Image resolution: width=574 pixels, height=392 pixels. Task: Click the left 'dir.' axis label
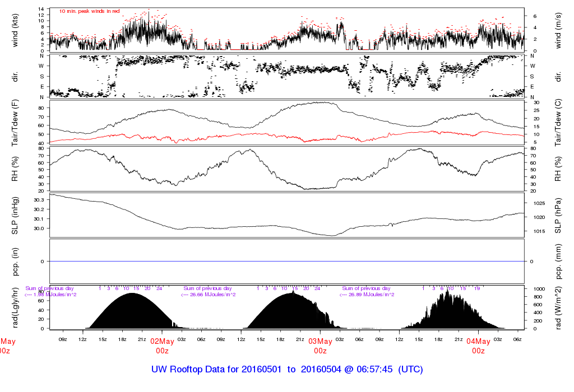(x=15, y=77)
